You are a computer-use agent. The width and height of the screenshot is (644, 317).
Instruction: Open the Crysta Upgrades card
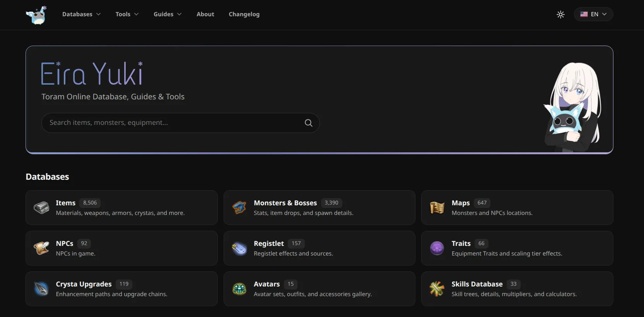point(121,289)
